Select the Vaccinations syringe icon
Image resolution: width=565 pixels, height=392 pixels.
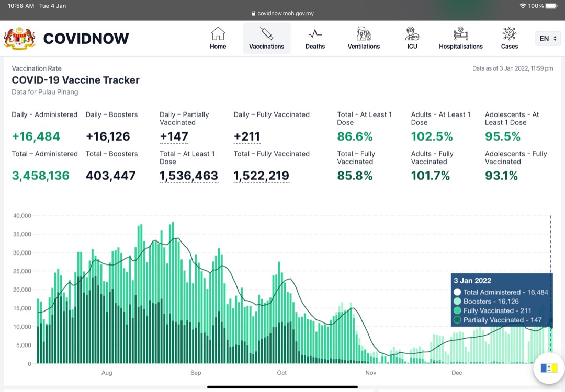point(267,33)
